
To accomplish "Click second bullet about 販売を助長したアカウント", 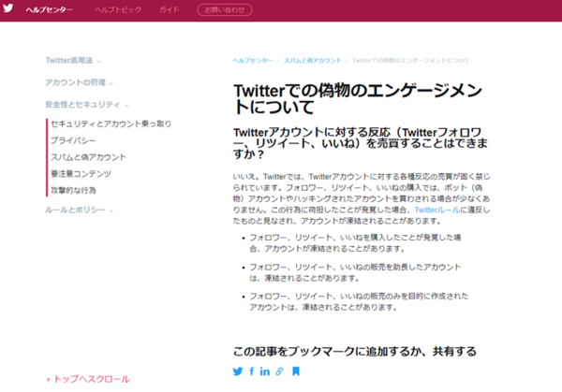I will tap(355, 272).
